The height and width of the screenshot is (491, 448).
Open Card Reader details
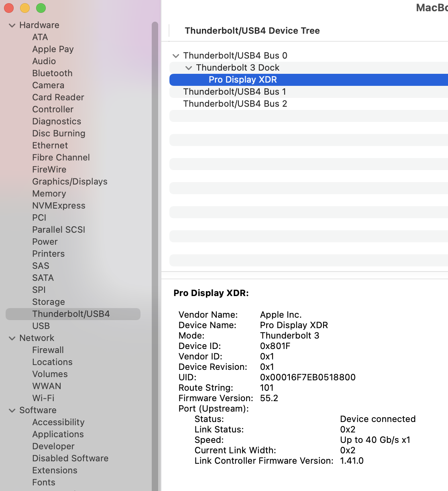(58, 97)
